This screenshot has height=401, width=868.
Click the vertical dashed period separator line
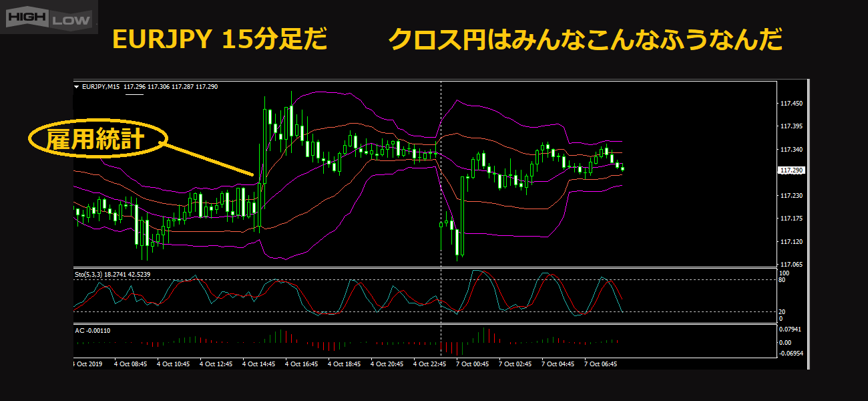(x=441, y=200)
